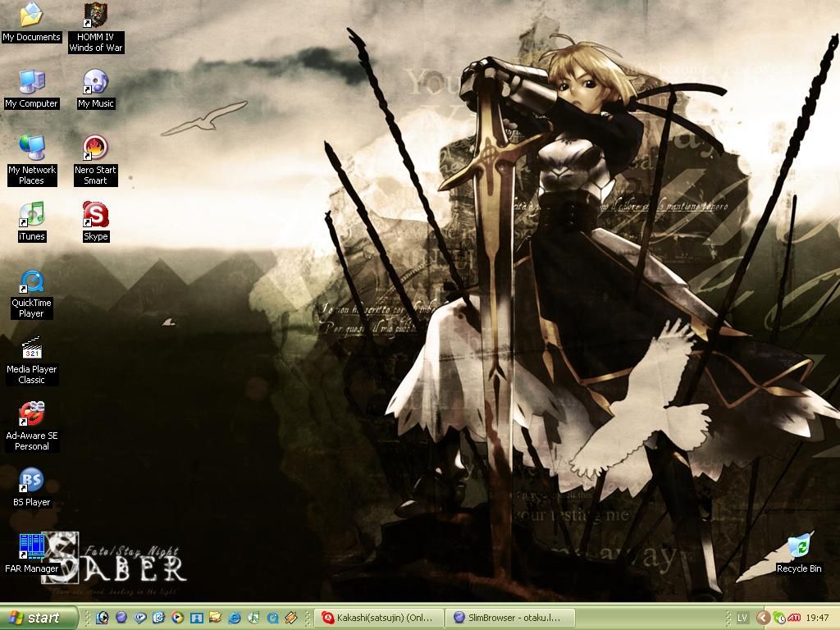
Task: Open the My Music folder icon
Action: (x=96, y=89)
